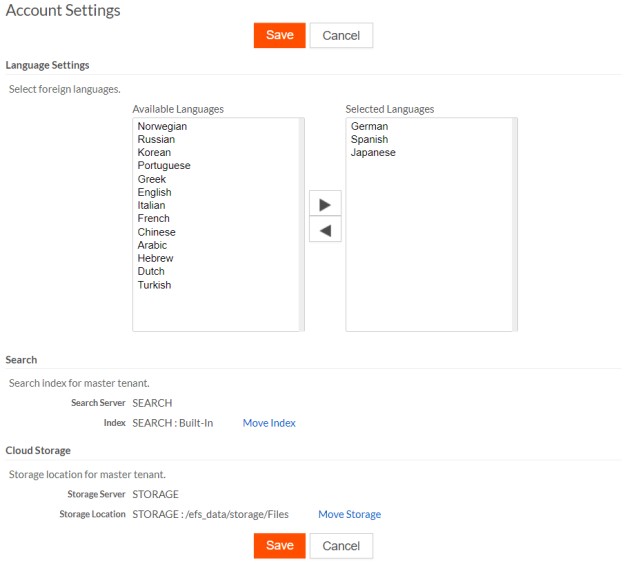
Task: Pick Portuguese in the available list
Action: tap(164, 166)
